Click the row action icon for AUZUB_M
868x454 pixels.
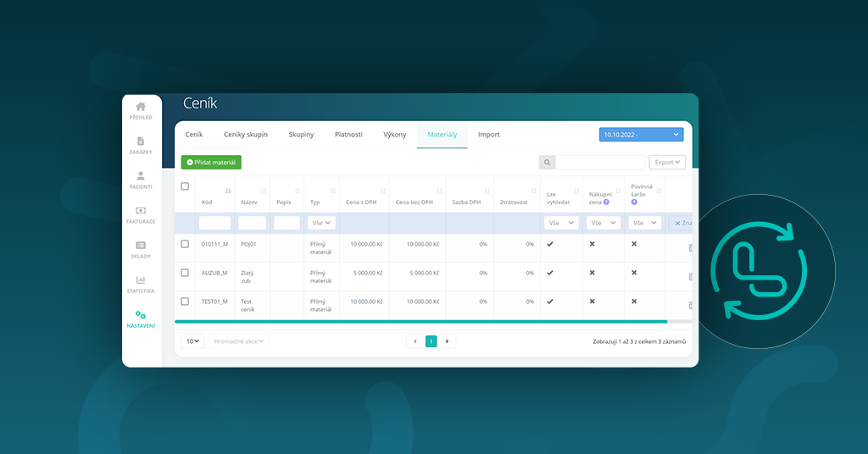coord(690,276)
